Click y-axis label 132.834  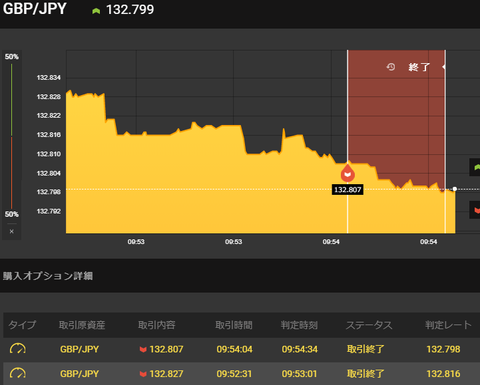click(49, 78)
